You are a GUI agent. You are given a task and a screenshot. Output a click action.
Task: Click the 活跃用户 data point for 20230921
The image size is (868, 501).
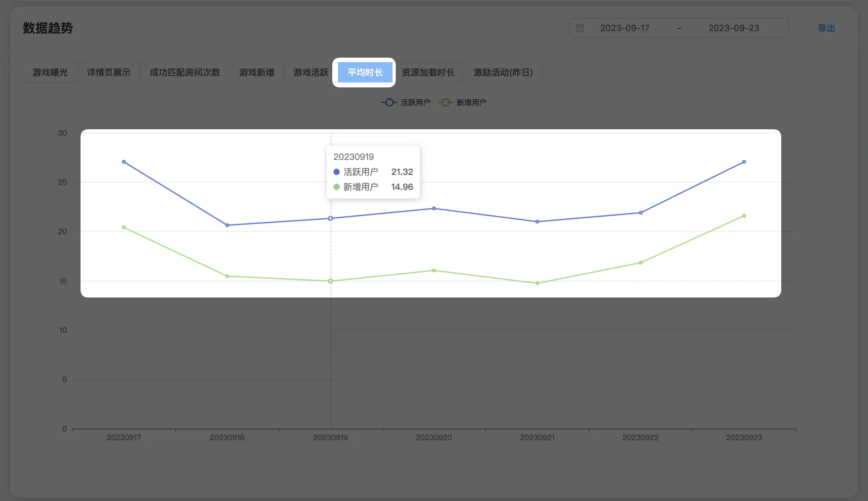[x=538, y=222]
